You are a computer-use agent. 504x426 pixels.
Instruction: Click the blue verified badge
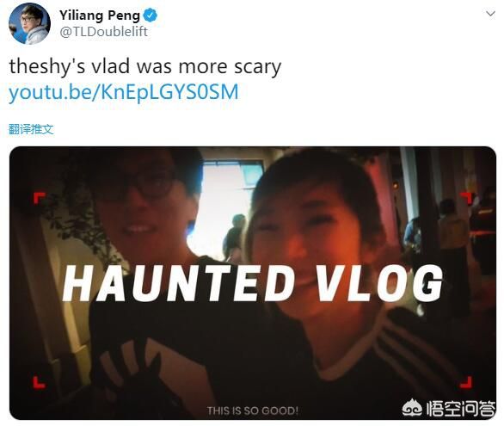point(151,15)
